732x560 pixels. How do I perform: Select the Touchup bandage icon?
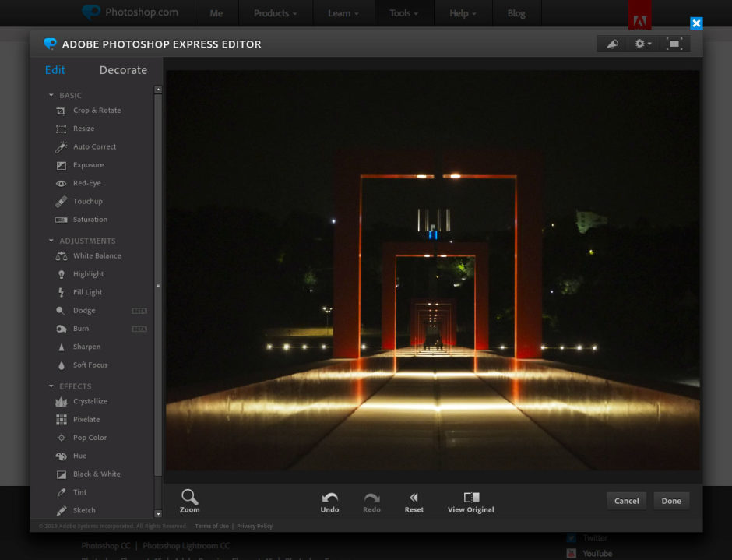tap(62, 202)
